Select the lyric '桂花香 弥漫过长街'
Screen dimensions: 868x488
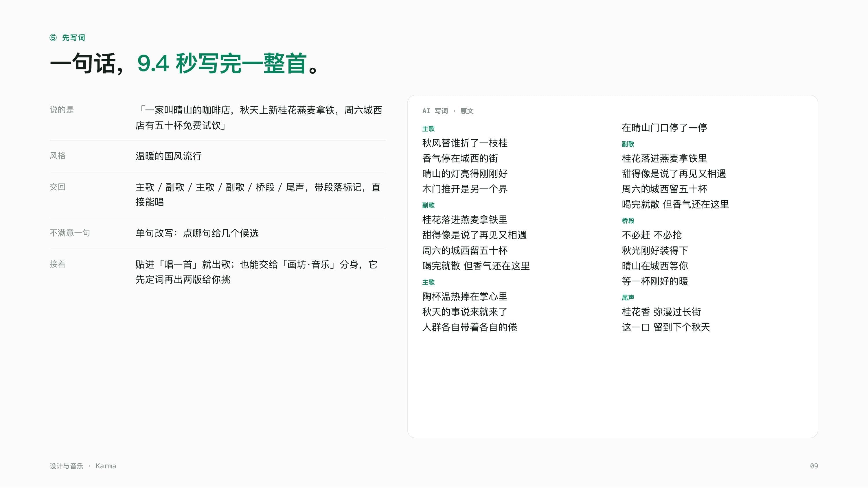pyautogui.click(x=661, y=312)
